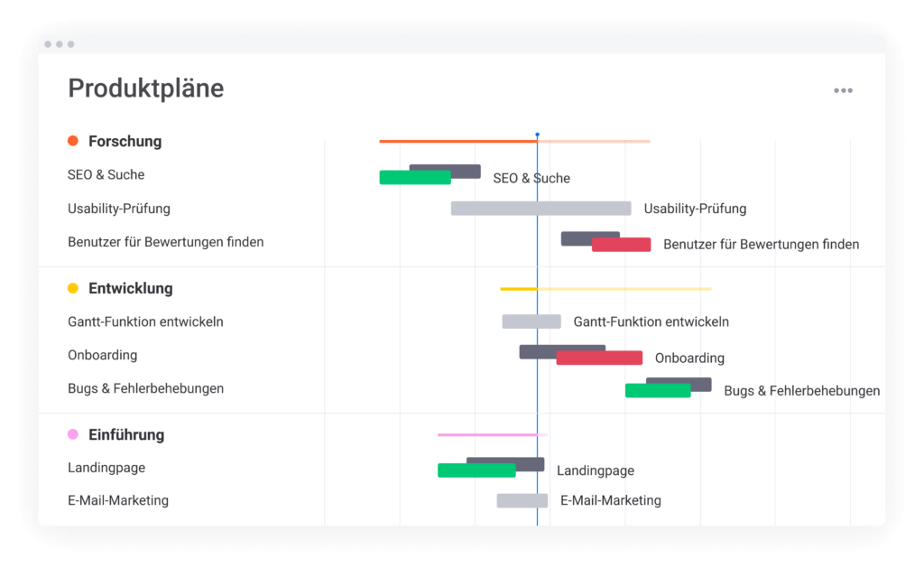Collapse the Forschung group header
This screenshot has width=924, height=568.
(125, 141)
